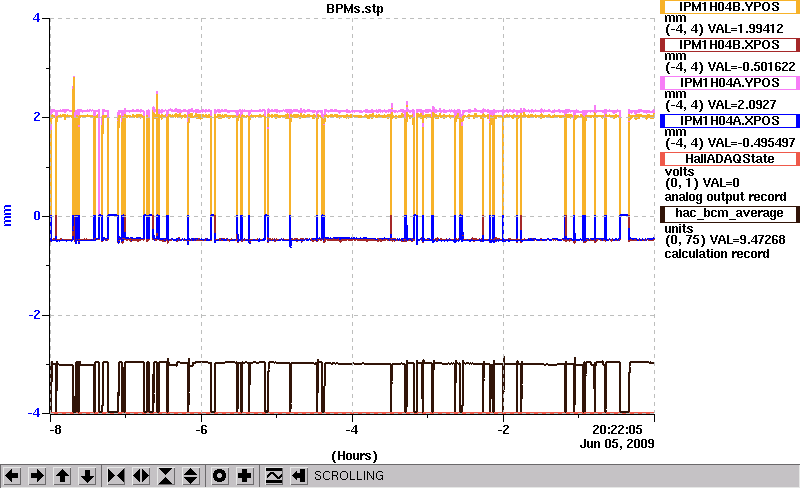Click the -6 x-axis tick label
This screenshot has height=488, width=800.
pyautogui.click(x=202, y=430)
